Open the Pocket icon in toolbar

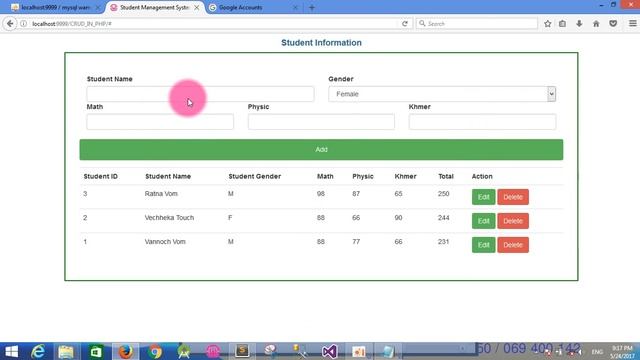pyautogui.click(x=613, y=24)
